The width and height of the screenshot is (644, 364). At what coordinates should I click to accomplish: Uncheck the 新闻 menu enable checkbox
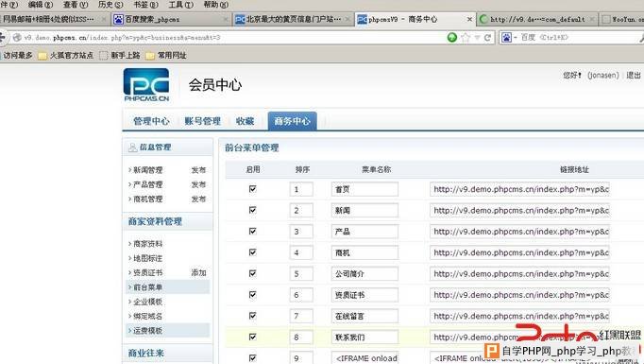point(252,210)
